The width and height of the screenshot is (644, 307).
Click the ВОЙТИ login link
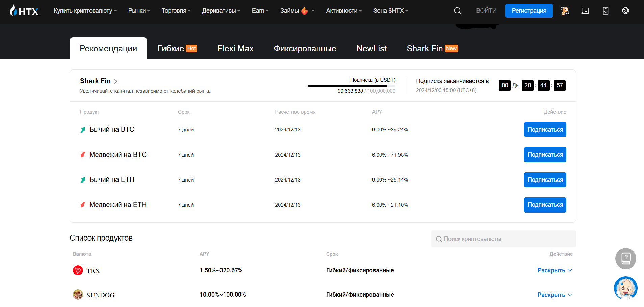[486, 11]
